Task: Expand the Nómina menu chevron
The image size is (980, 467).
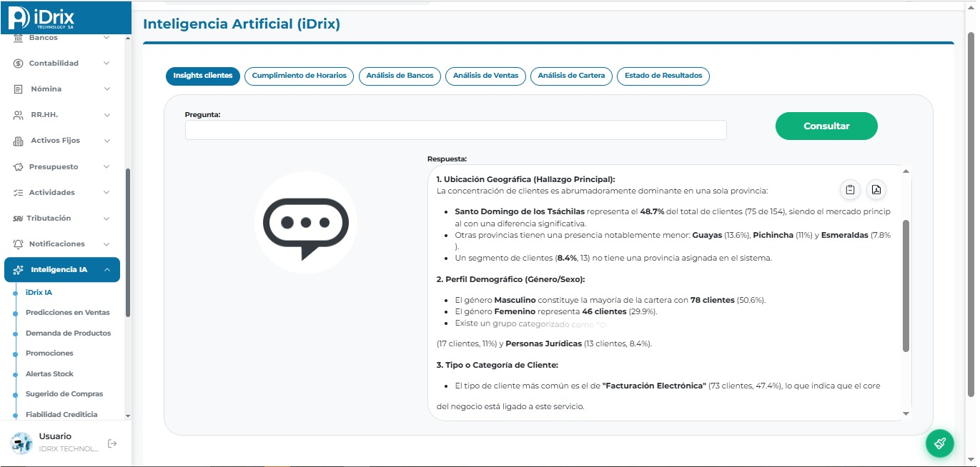Action: click(x=107, y=89)
